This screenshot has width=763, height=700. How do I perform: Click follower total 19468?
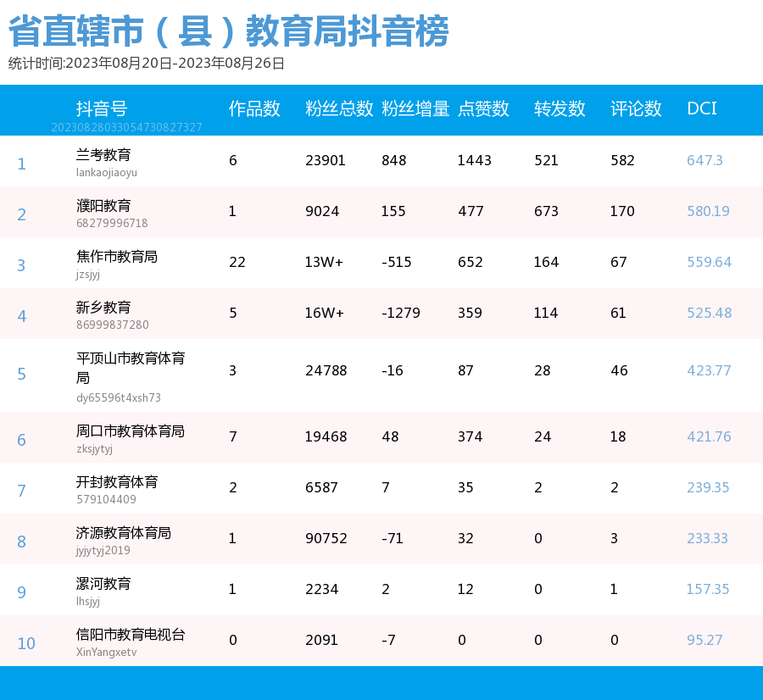coord(326,436)
